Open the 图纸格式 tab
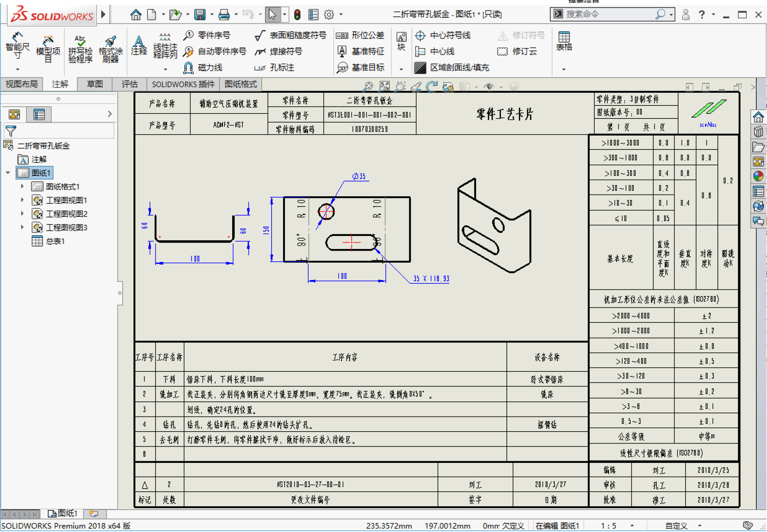 tap(241, 84)
